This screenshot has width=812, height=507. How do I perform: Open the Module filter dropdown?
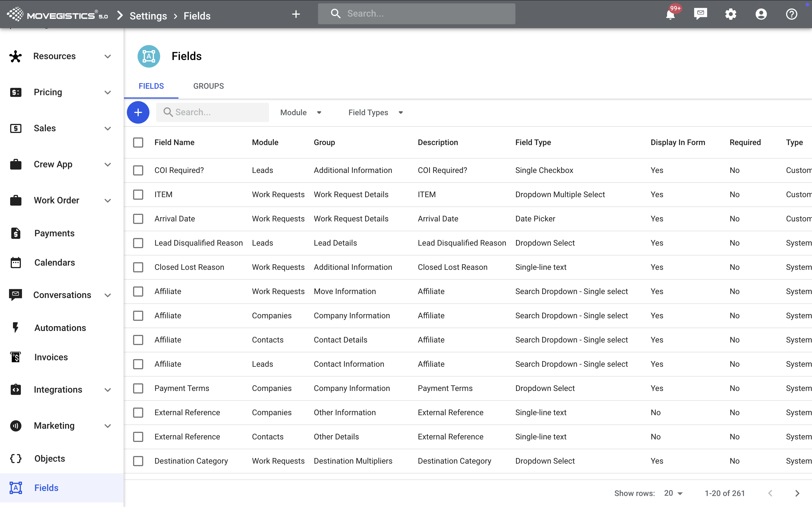[301, 112]
